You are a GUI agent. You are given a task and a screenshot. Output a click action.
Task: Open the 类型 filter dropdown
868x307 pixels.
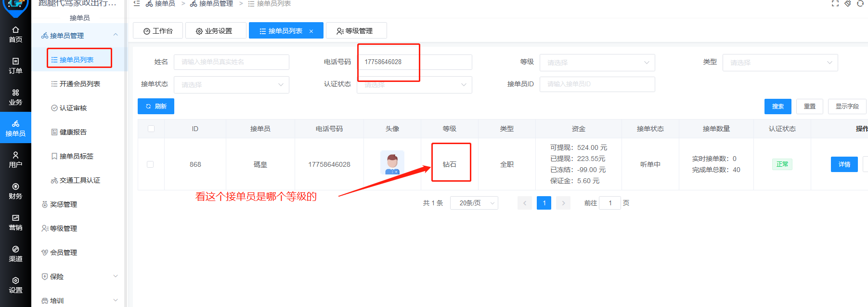point(780,63)
